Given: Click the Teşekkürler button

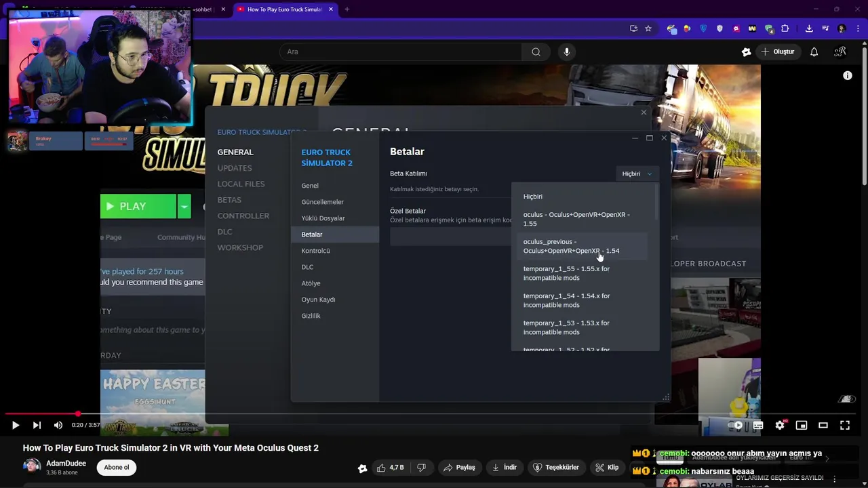Looking at the screenshot, I should tap(556, 467).
